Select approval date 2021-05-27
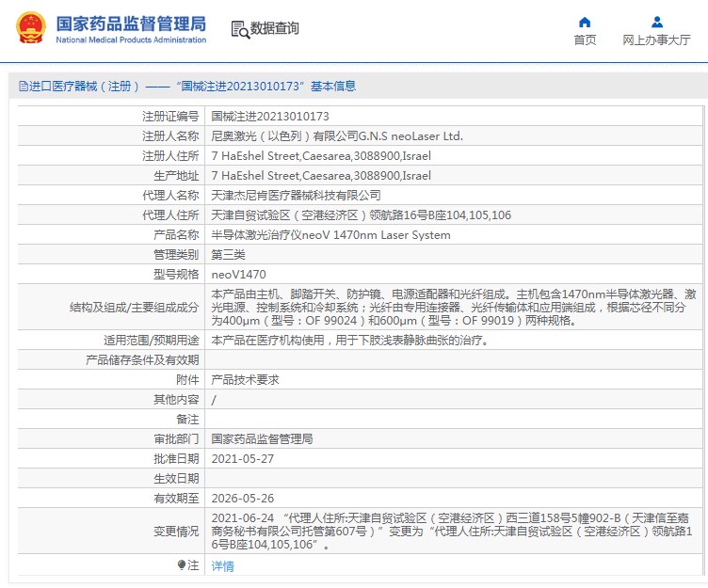 pos(243,459)
